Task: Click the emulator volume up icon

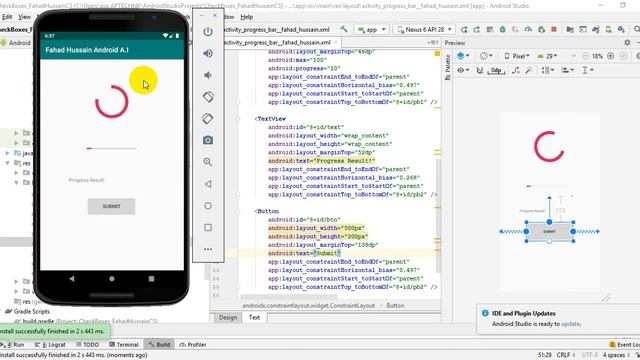Action: [208, 53]
